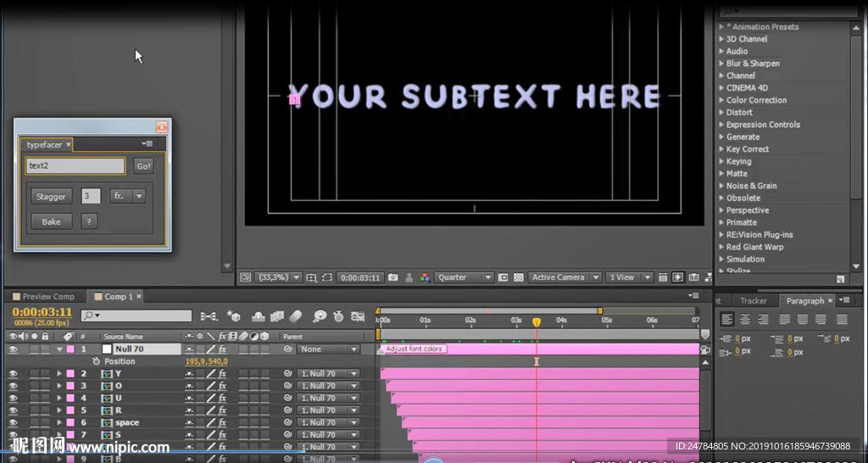Toggle visibility of the Null 70 layer
The height and width of the screenshot is (463, 868).
(13, 349)
